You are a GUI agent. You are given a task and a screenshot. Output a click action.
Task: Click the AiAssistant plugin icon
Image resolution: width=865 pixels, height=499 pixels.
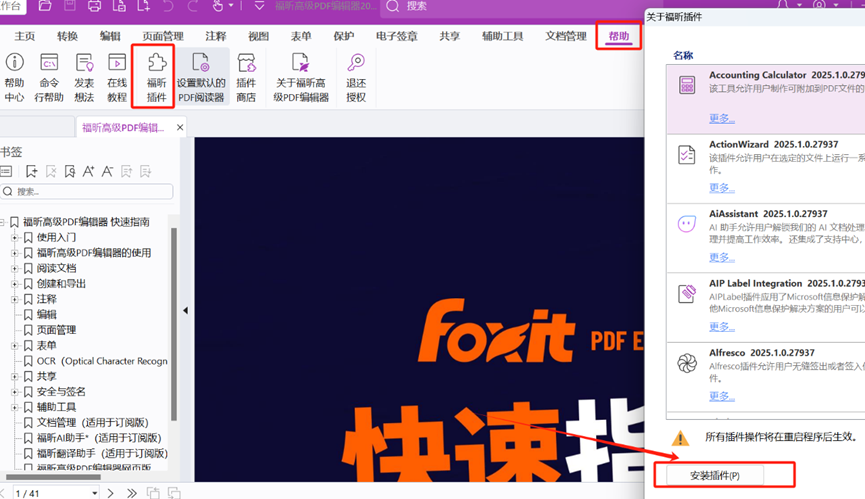click(x=687, y=224)
